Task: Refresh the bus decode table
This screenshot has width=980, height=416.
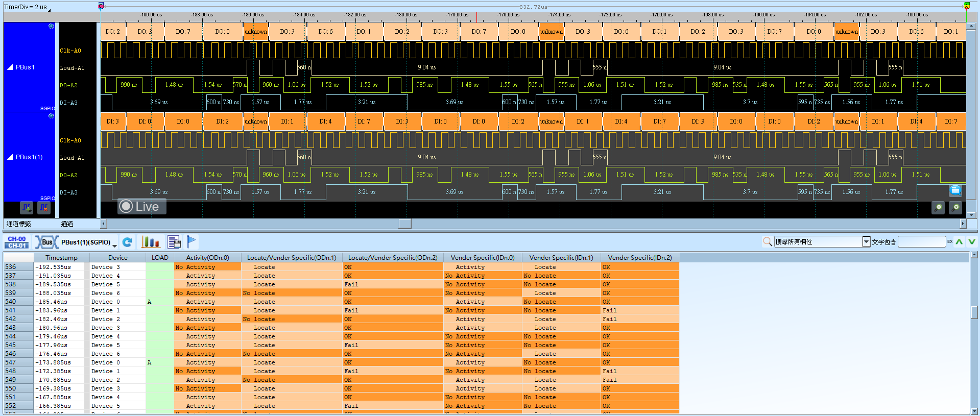Action: click(x=128, y=242)
